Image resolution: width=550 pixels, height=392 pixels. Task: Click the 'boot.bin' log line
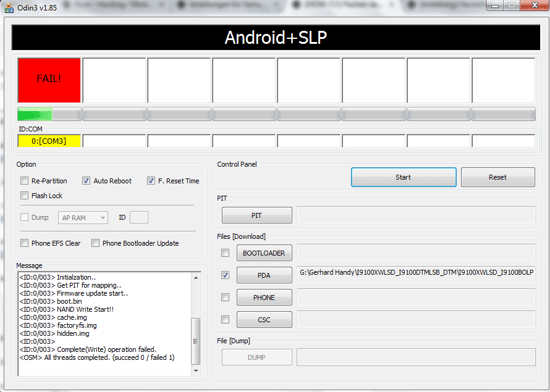[x=51, y=301]
